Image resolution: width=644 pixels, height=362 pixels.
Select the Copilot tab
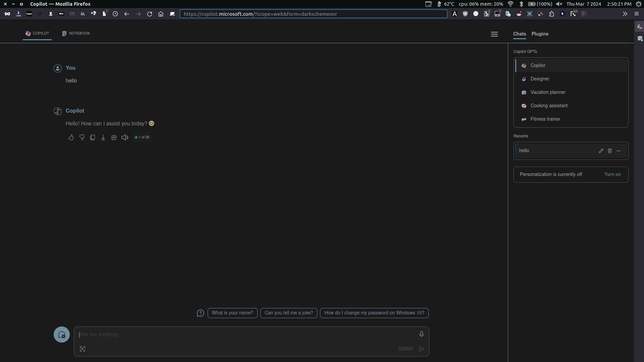pyautogui.click(x=37, y=33)
